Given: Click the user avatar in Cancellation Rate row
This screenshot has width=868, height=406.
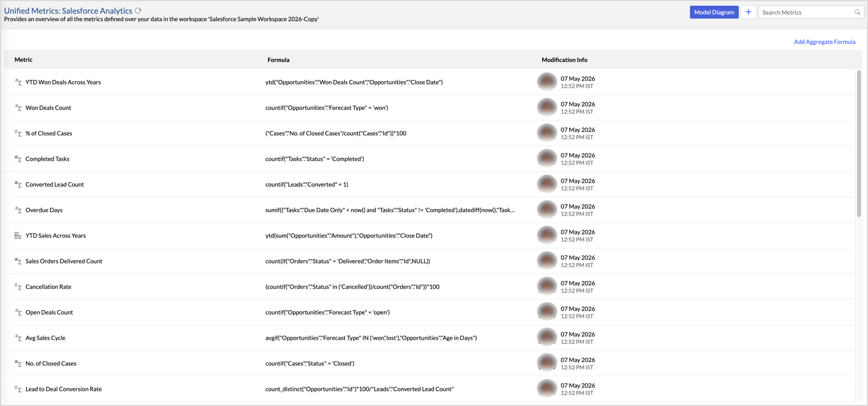Looking at the screenshot, I should [547, 286].
